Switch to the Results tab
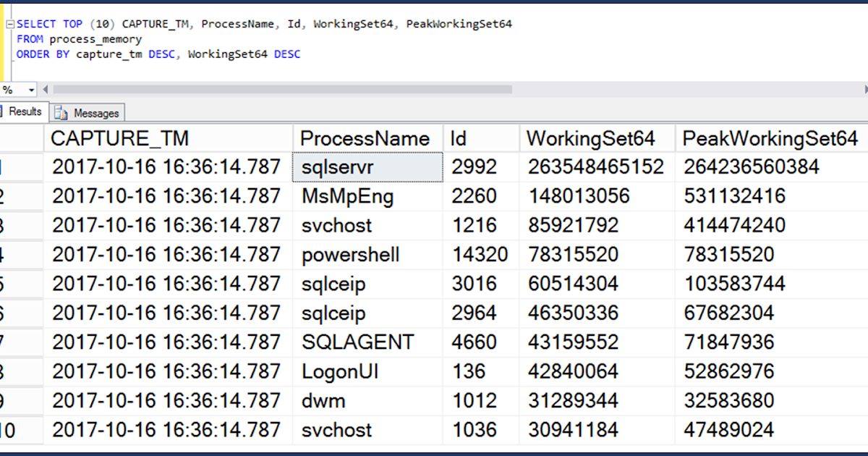Screen dimensions: 868x456 [24, 111]
